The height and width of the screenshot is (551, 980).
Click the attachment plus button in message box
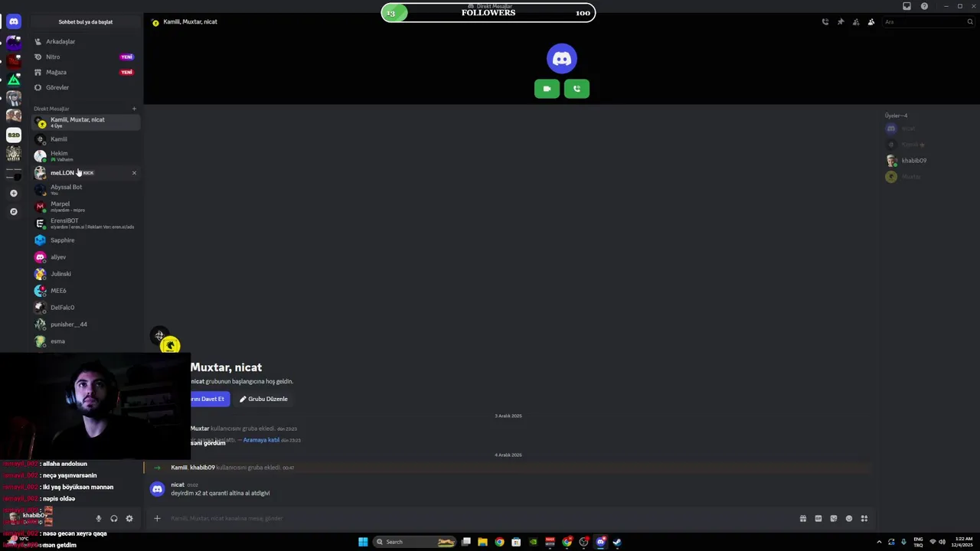[x=157, y=519]
